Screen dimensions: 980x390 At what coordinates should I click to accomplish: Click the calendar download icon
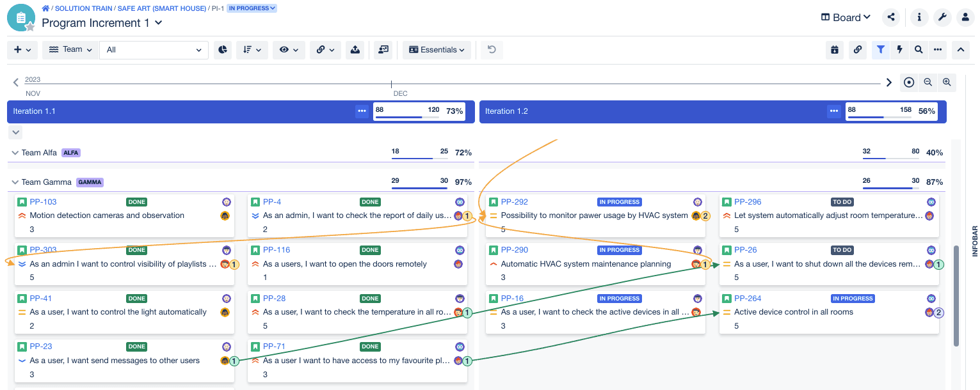pos(835,50)
